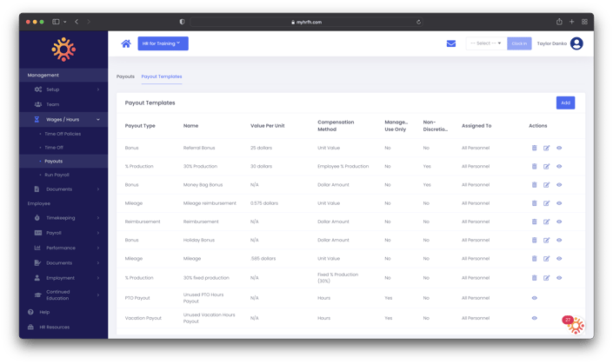
Task: Expand the Timekeeping section
Action: click(63, 218)
